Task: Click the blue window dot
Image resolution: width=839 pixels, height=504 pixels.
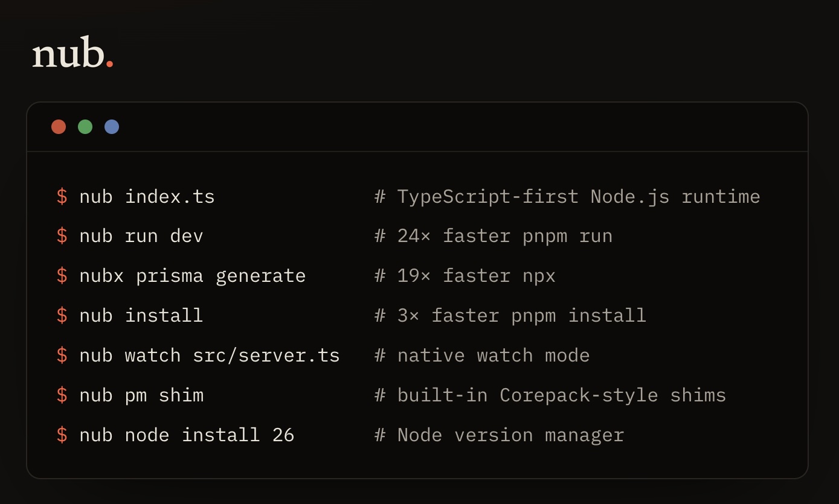Action: (112, 127)
